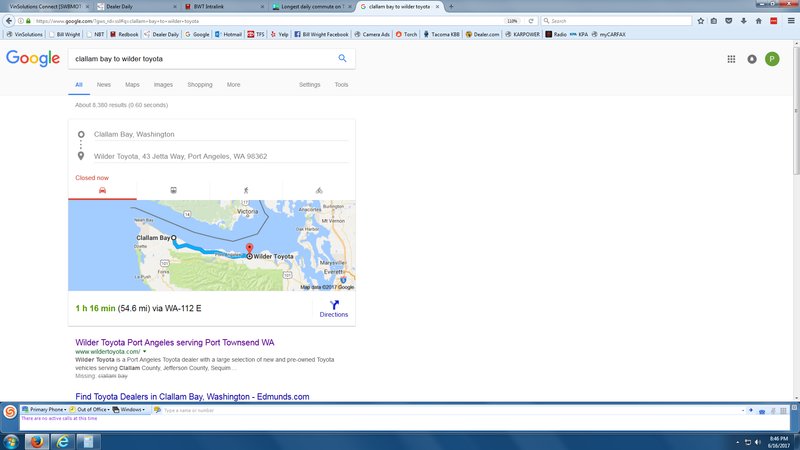Open the More search options dropdown

pos(233,85)
